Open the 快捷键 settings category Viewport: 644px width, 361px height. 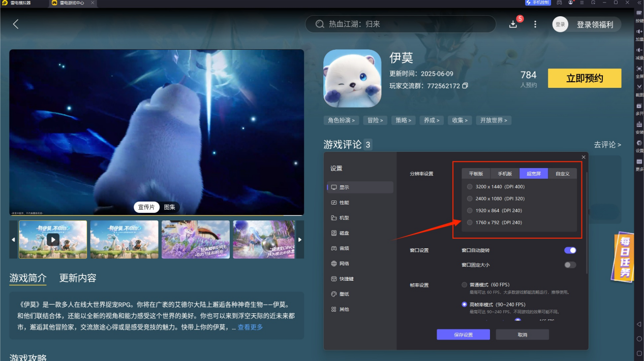(360, 279)
